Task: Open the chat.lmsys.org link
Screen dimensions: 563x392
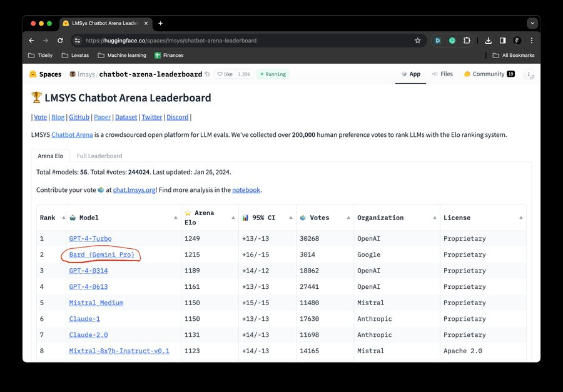Action: point(134,190)
